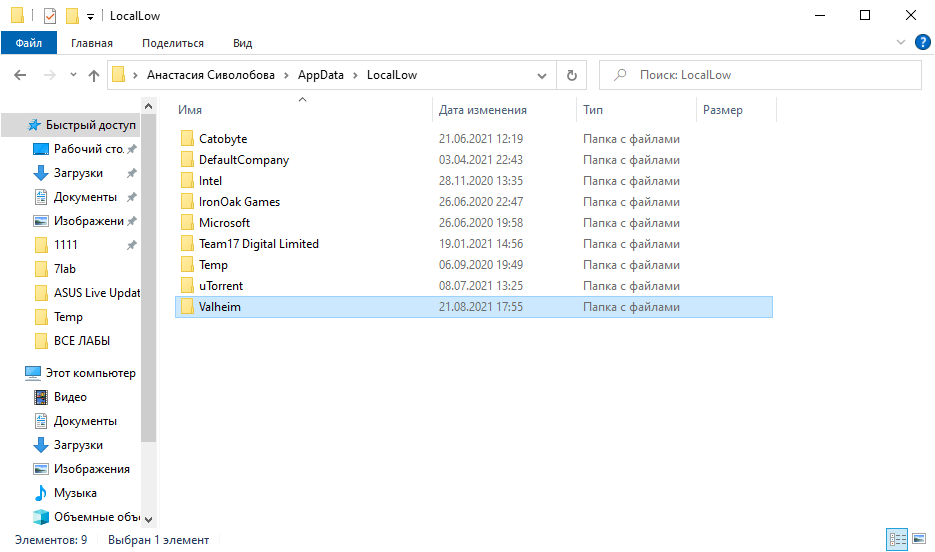The image size is (935, 552).
Task: Select Этот компьютер in navigation pane
Action: pyautogui.click(x=90, y=373)
